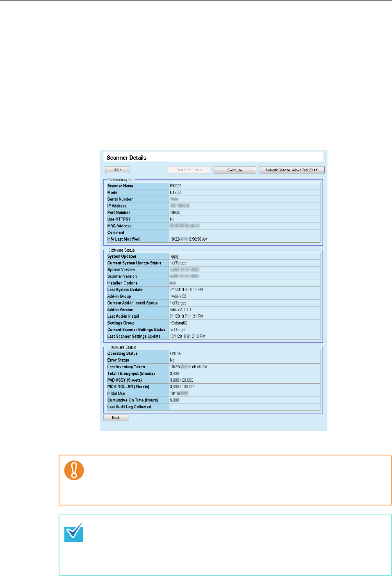Image resolution: width=392 pixels, height=576 pixels.
Task: Select Cumulative On Time value 5,000
Action: (175, 400)
